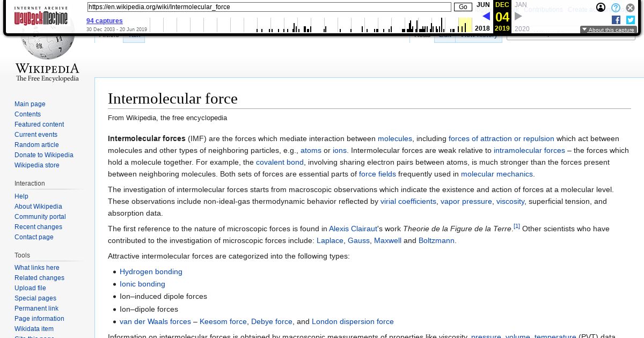This screenshot has height=338, width=644.
Task: Open Featured content sidebar link
Action: tap(39, 124)
